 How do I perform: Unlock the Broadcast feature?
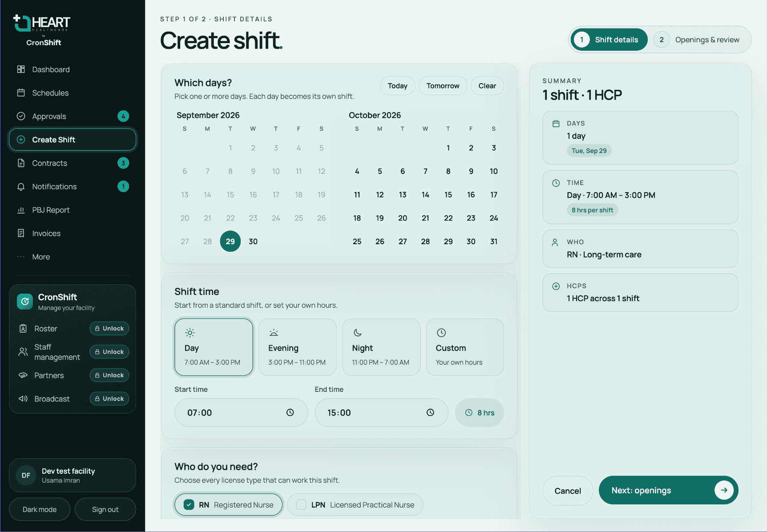[x=109, y=399]
